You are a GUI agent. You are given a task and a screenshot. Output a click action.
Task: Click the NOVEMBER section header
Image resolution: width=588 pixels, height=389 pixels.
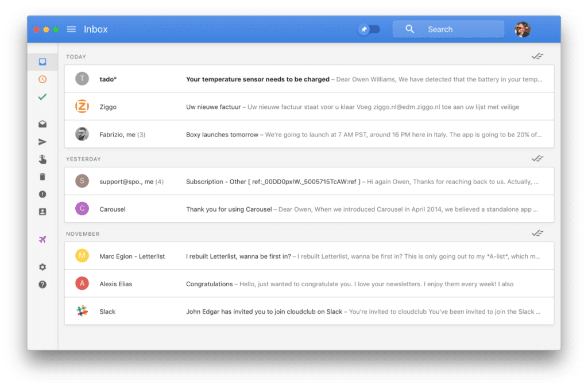pyautogui.click(x=83, y=234)
